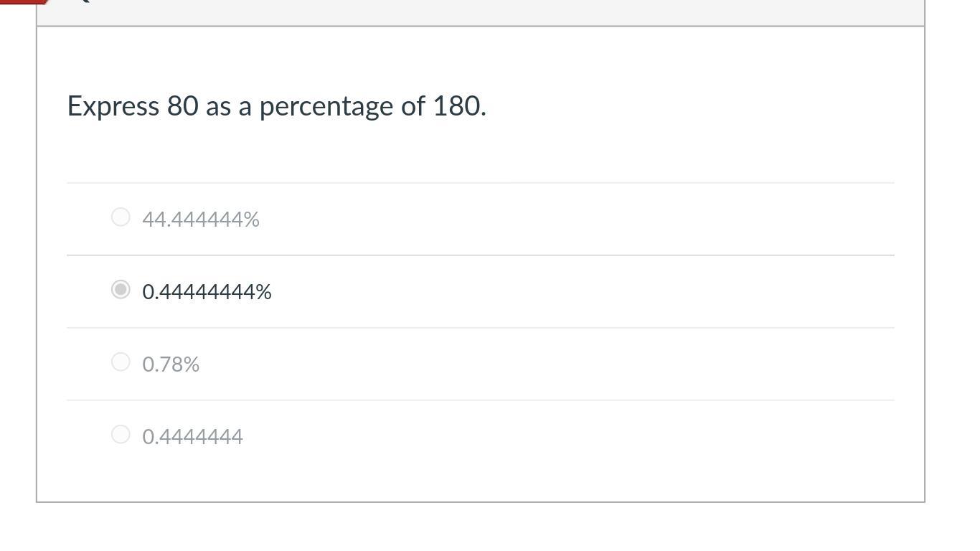The height and width of the screenshot is (551, 980).
Task: Click blank area right of 0.44444444% row
Action: (x=574, y=291)
